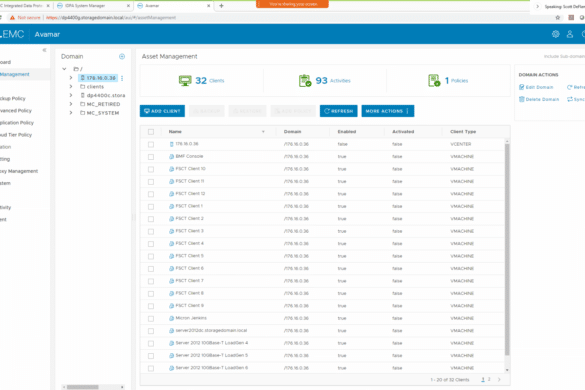
Task: Expand the clients folder in domain tree
Action: pyautogui.click(x=71, y=86)
